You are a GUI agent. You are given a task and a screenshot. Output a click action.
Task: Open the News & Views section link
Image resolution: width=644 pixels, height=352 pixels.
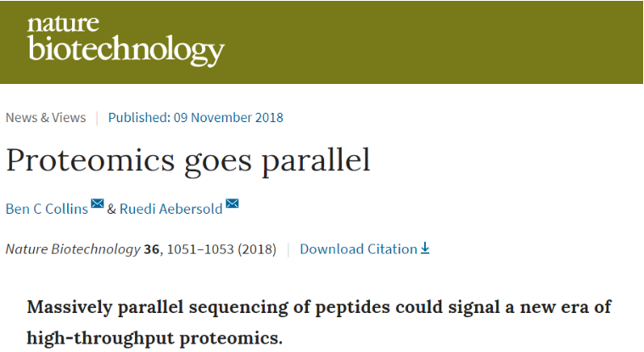(46, 118)
